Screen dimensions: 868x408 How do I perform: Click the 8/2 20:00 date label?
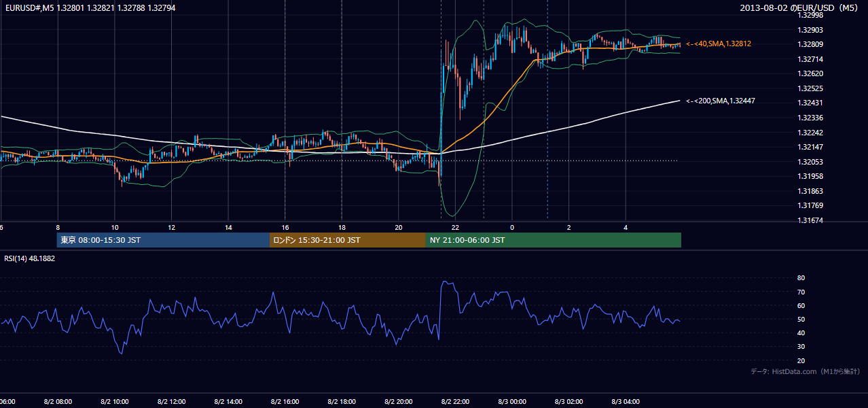click(399, 402)
